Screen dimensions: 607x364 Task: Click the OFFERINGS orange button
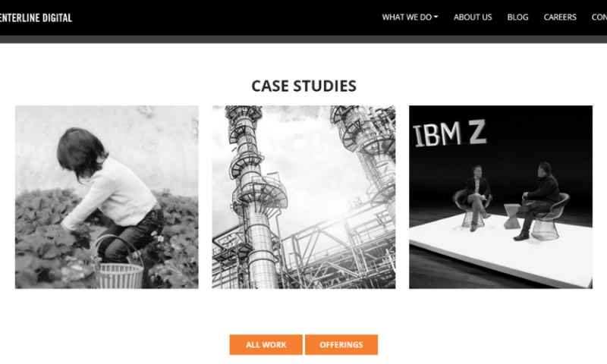coord(341,344)
